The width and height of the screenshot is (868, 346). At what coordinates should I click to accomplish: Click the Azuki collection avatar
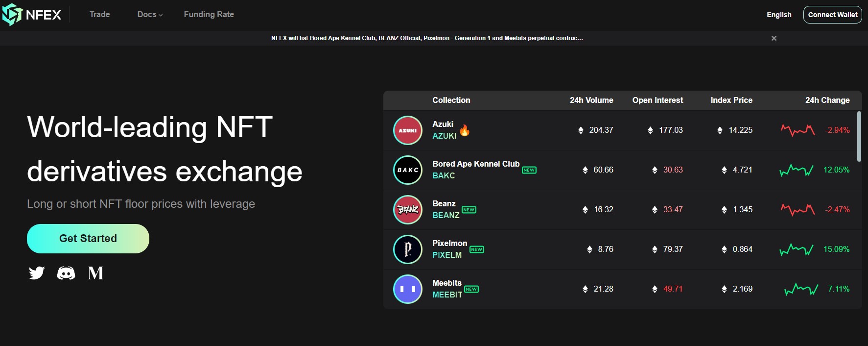(408, 130)
